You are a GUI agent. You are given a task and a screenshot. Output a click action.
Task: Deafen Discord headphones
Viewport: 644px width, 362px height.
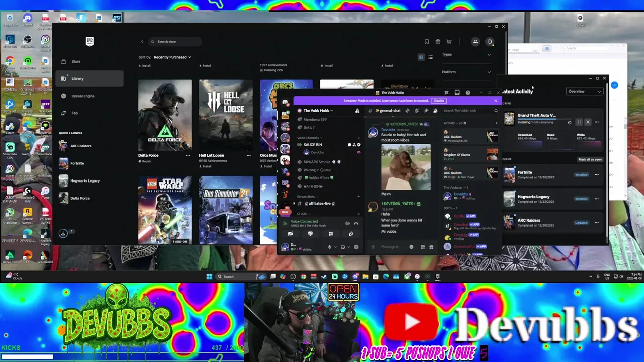[x=343, y=247]
